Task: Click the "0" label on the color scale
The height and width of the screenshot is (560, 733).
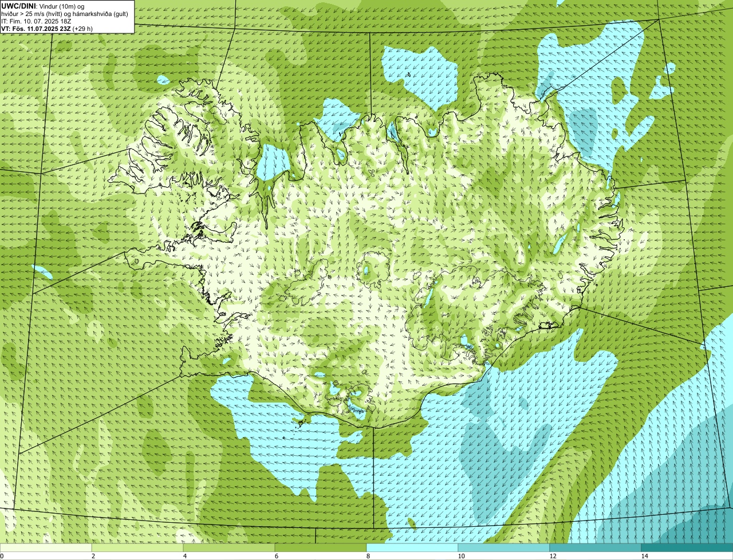Action: click(x=2, y=556)
